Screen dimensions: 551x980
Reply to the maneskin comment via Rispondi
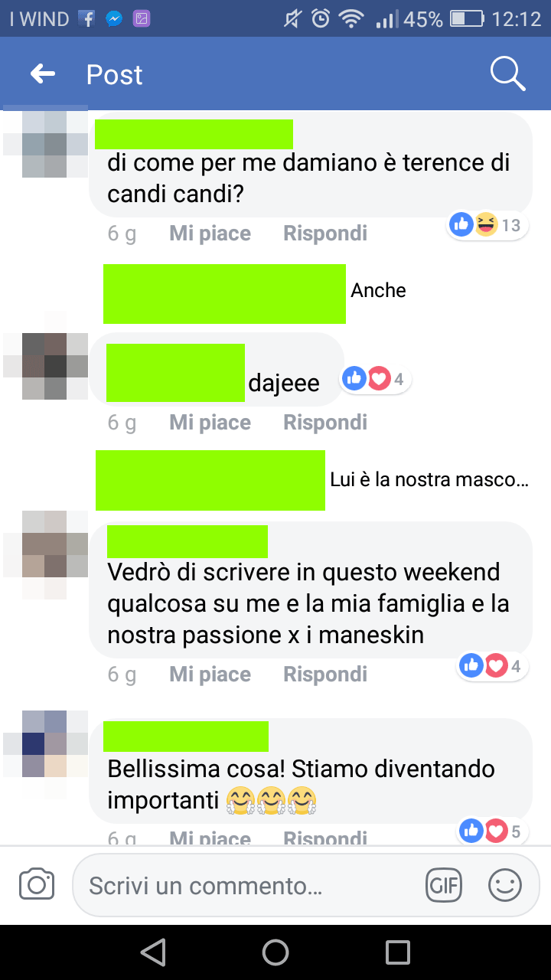click(x=325, y=674)
